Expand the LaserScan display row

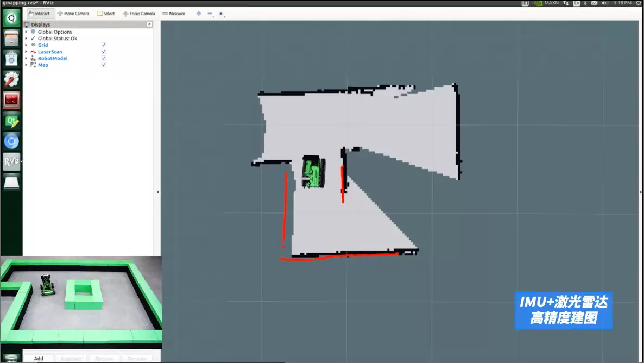click(26, 52)
